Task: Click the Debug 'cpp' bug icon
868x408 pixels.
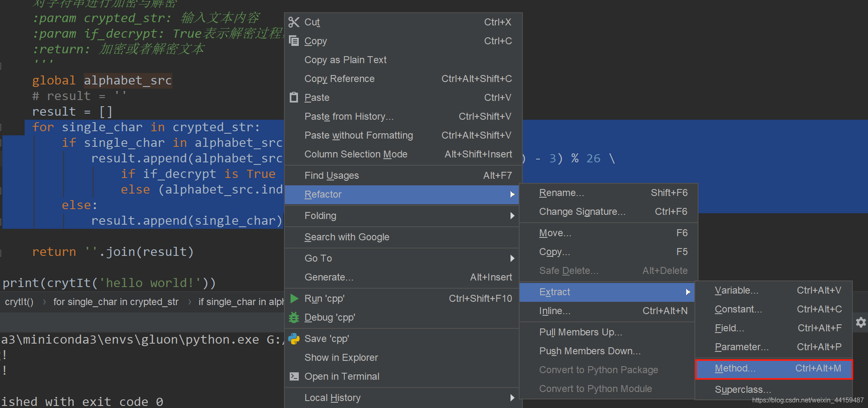Action: 294,317
